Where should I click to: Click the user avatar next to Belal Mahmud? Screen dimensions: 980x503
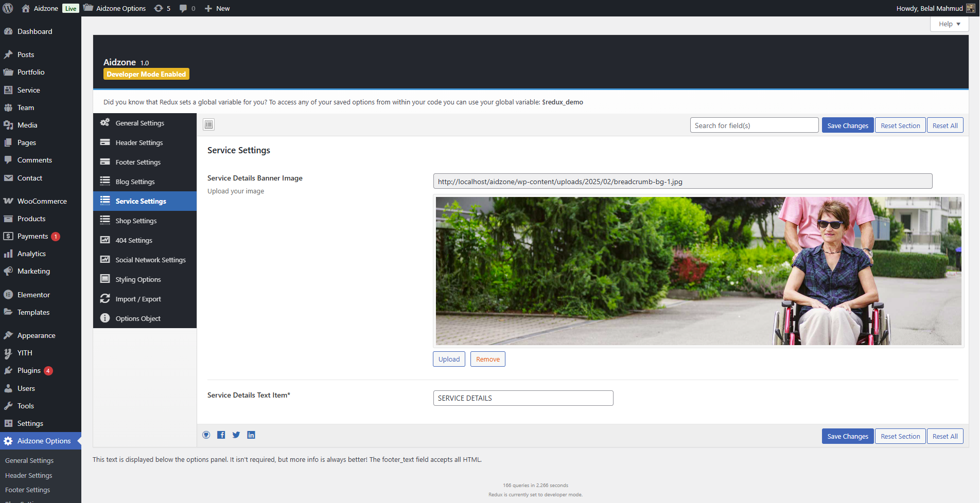point(970,8)
